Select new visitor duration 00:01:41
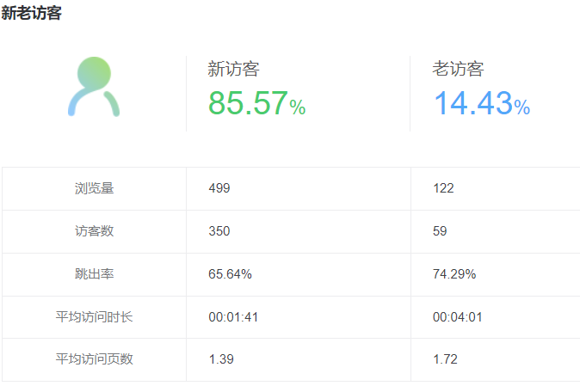The width and height of the screenshot is (580, 392). pos(233,317)
